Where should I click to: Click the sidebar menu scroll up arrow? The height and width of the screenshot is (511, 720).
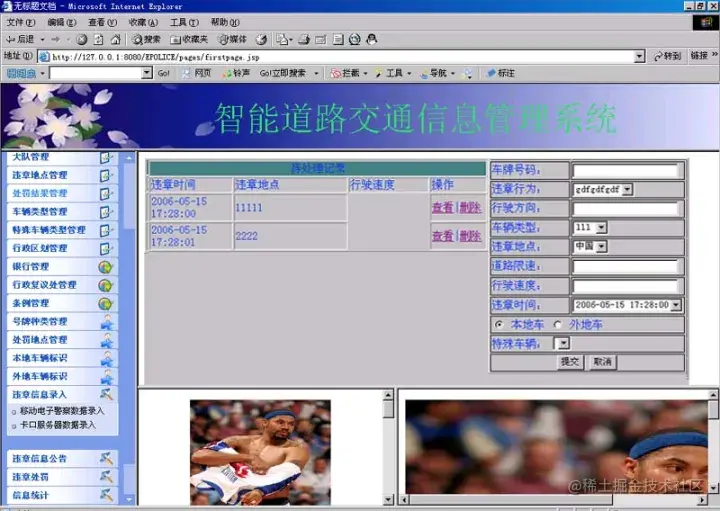[x=129, y=158]
